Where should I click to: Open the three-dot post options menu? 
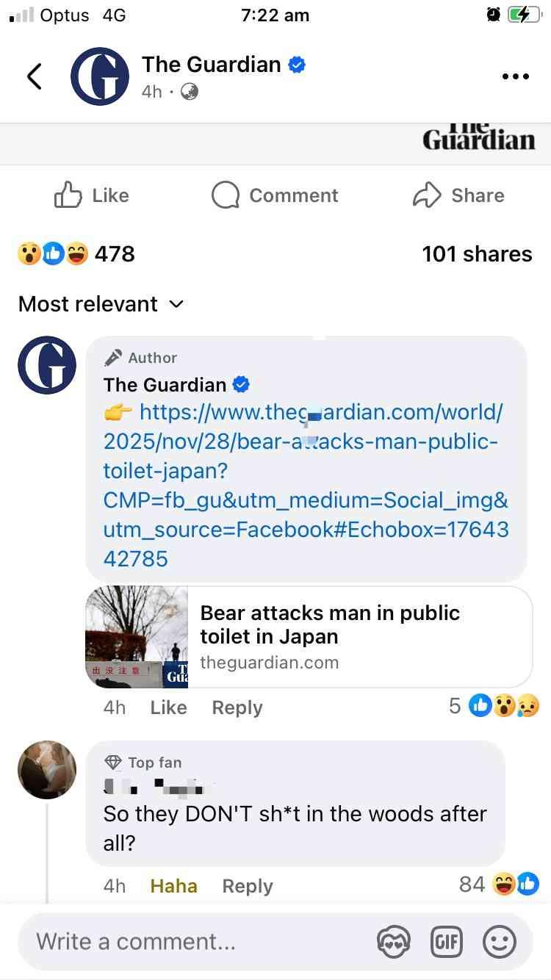pyautogui.click(x=515, y=76)
